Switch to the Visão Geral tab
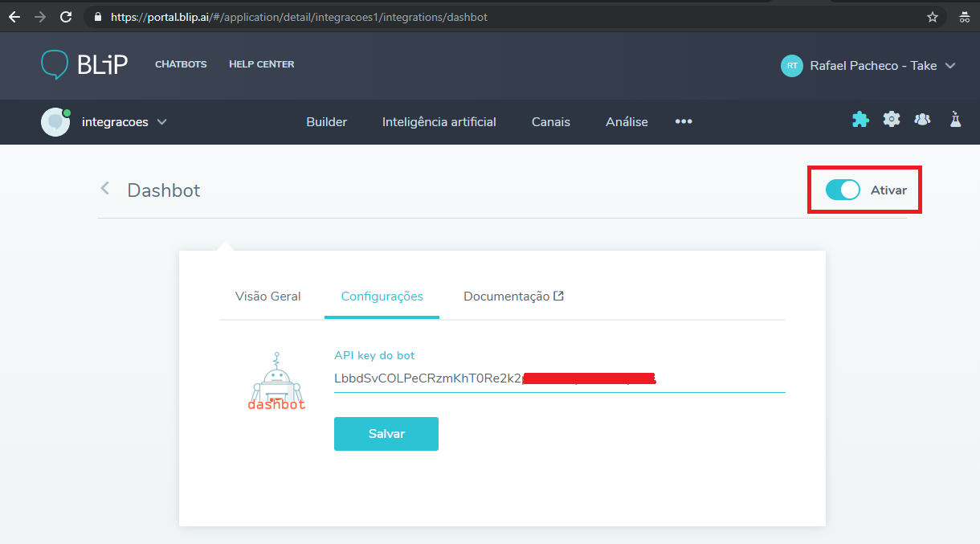The width and height of the screenshot is (980, 544). tap(268, 297)
